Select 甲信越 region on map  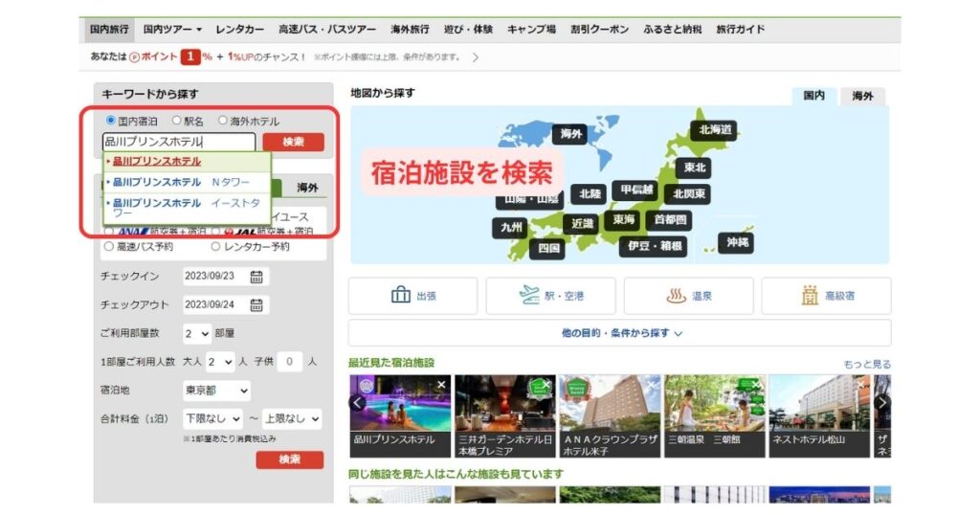tap(636, 190)
